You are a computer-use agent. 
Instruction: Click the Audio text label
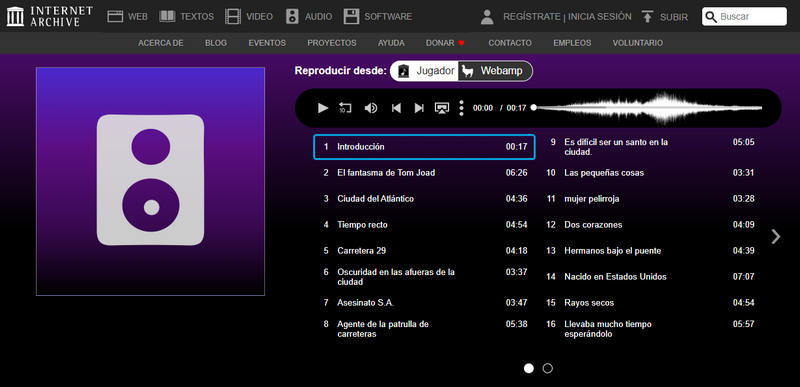[318, 17]
